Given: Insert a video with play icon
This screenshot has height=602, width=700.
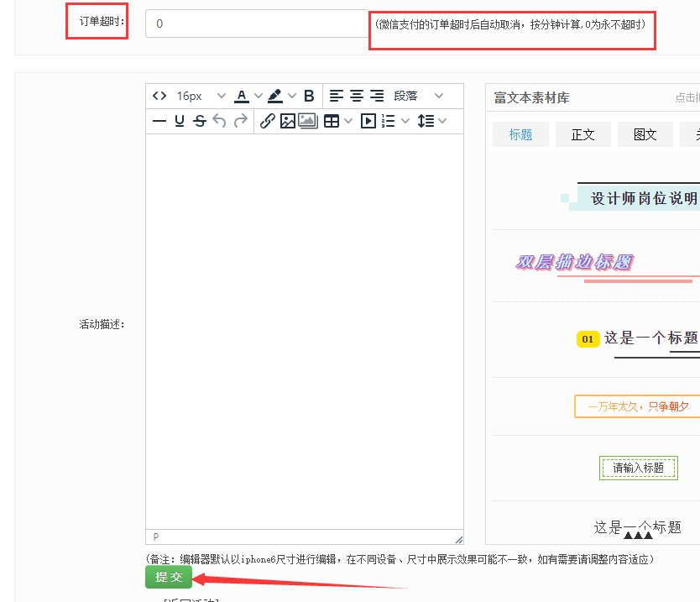Looking at the screenshot, I should [x=368, y=121].
